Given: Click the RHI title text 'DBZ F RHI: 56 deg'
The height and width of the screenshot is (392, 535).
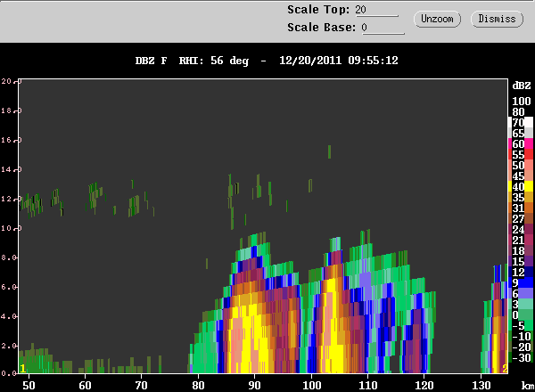Looking at the screenshot, I should (x=192, y=61).
